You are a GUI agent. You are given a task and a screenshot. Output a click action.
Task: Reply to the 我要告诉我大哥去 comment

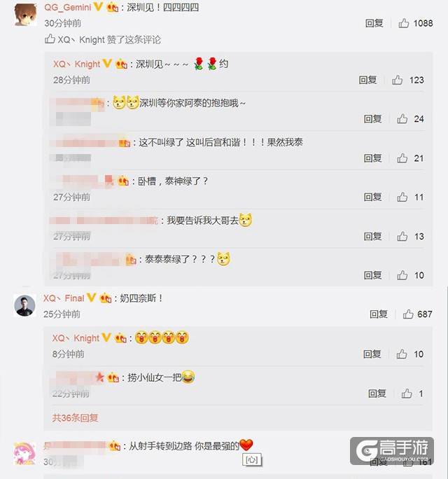pyautogui.click(x=372, y=236)
